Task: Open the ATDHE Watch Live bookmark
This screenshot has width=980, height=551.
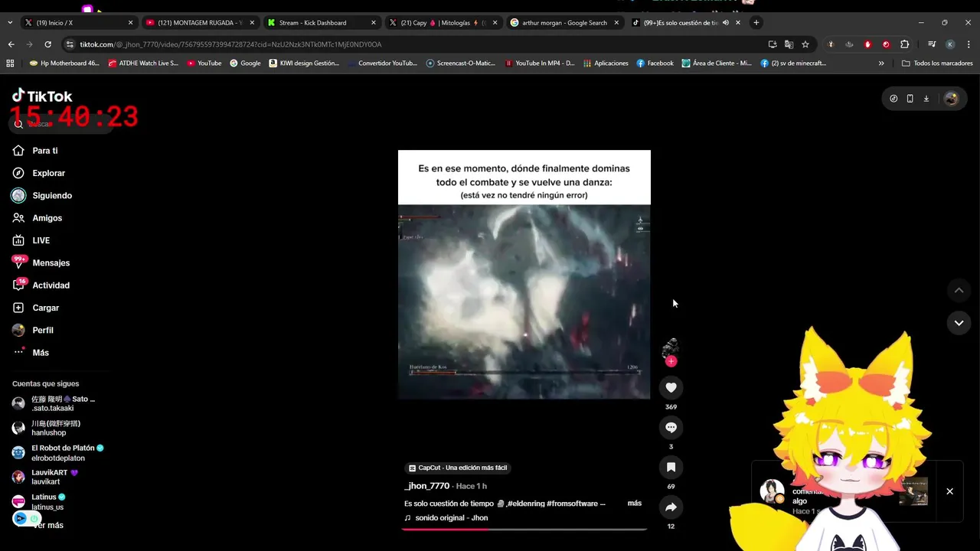Action: [143, 64]
